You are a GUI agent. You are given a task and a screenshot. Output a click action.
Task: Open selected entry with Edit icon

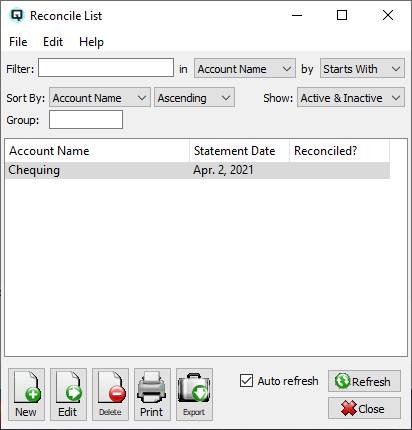click(68, 394)
